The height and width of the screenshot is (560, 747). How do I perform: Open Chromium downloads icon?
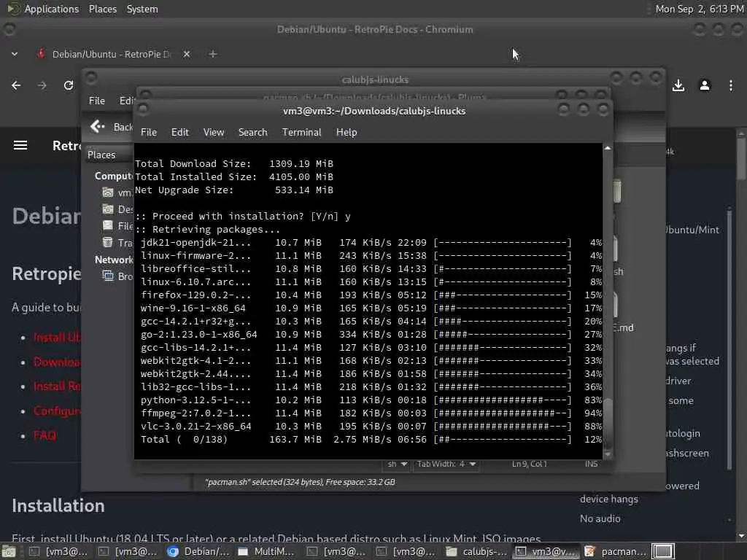[x=678, y=85]
